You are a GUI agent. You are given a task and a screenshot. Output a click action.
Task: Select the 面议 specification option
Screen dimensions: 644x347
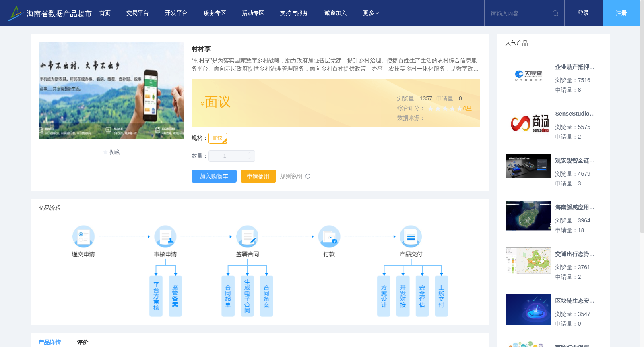pyautogui.click(x=218, y=138)
